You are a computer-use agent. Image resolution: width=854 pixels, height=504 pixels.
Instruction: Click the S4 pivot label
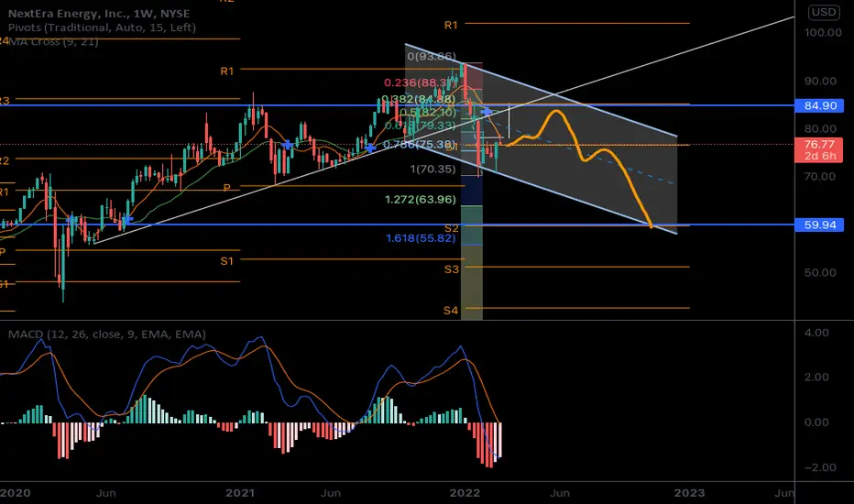[451, 311]
